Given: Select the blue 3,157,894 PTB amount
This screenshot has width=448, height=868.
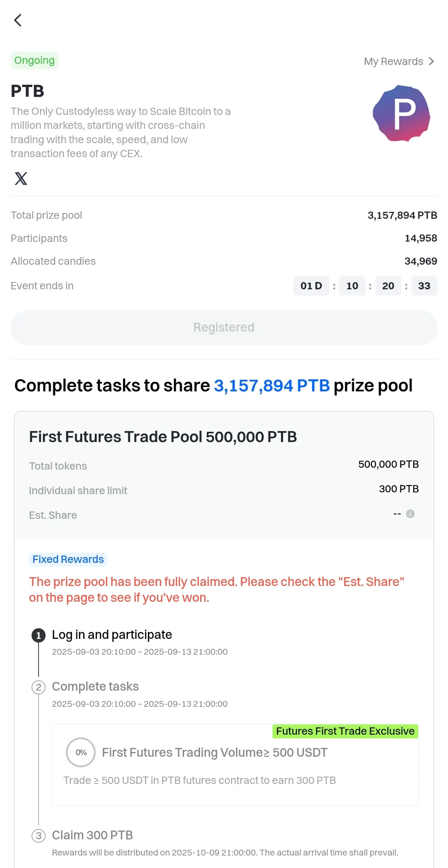Looking at the screenshot, I should tap(272, 386).
